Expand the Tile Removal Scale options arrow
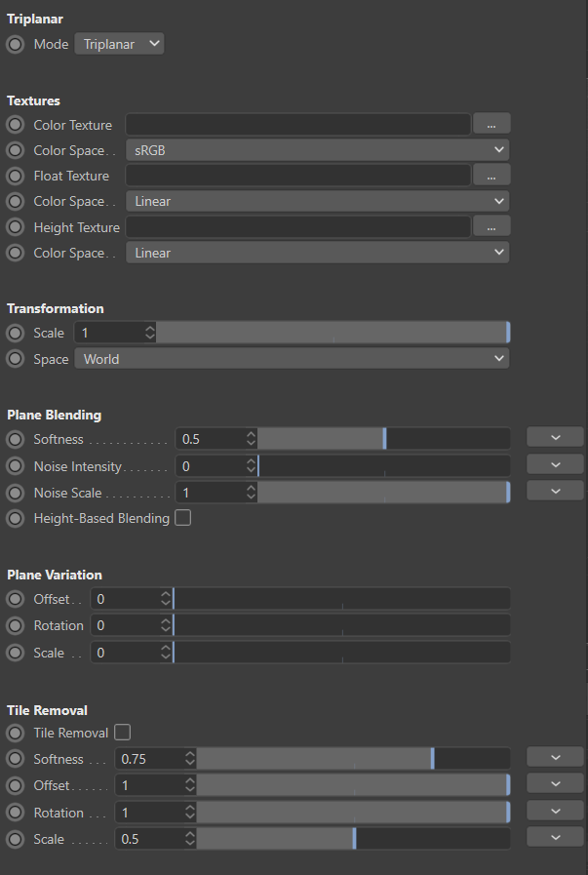The height and width of the screenshot is (875, 588). coord(554,837)
